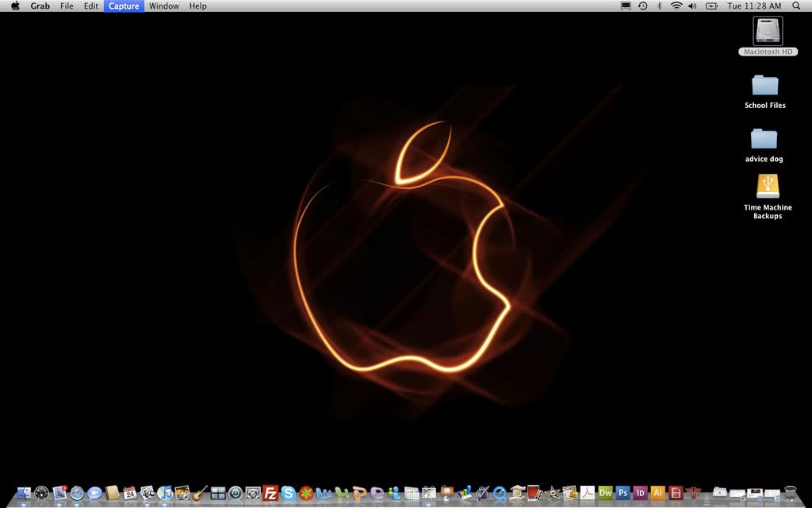The width and height of the screenshot is (812, 508).
Task: Open Finder from the Dock
Action: pyautogui.click(x=24, y=493)
